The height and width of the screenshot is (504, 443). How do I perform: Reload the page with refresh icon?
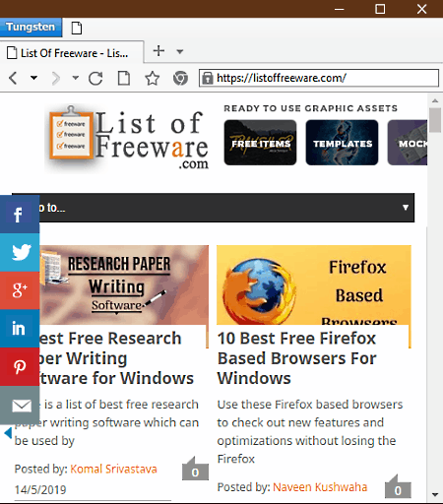pyautogui.click(x=95, y=78)
